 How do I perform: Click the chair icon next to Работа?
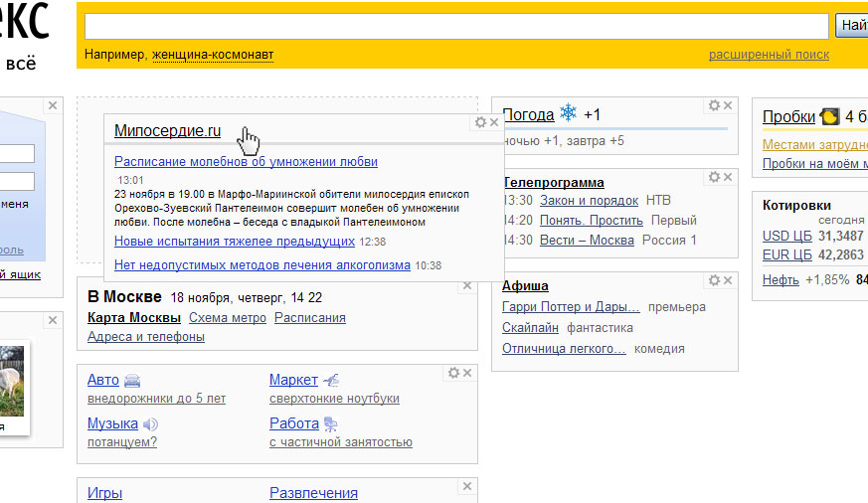point(330,424)
